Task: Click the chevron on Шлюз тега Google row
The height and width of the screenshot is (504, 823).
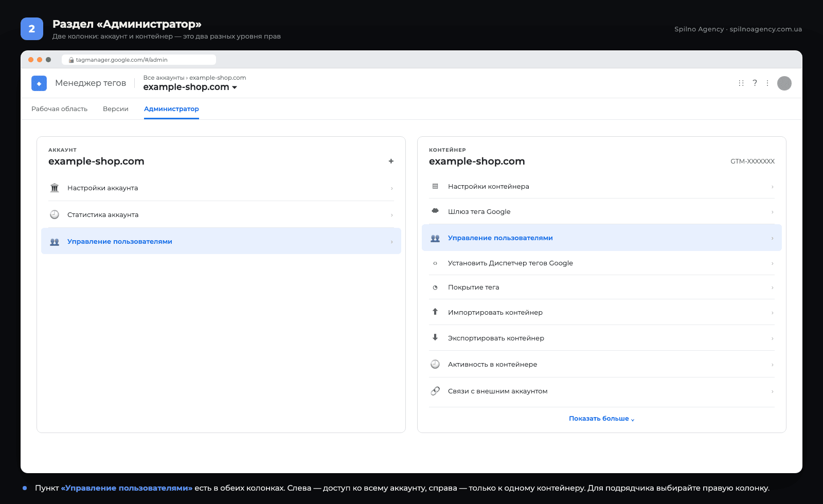Action: pyautogui.click(x=772, y=212)
